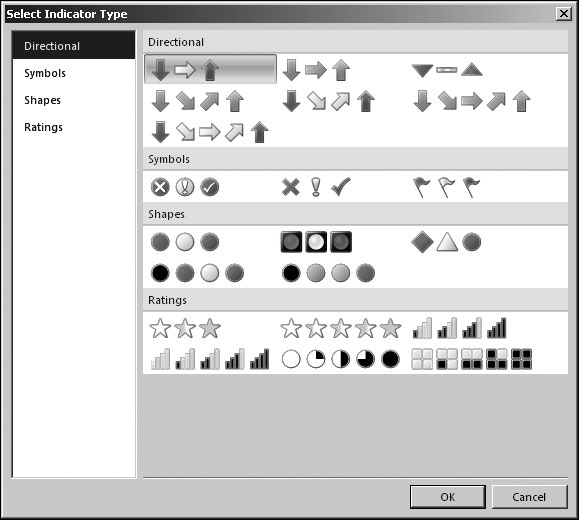The height and width of the screenshot is (520, 579).
Task: Pick the five stars rating set
Action: coord(340,328)
